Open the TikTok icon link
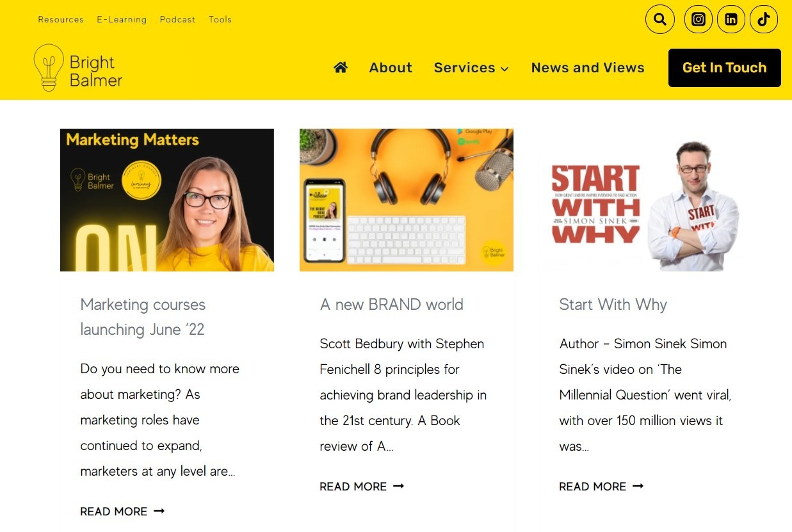This screenshot has width=792, height=532. (764, 19)
